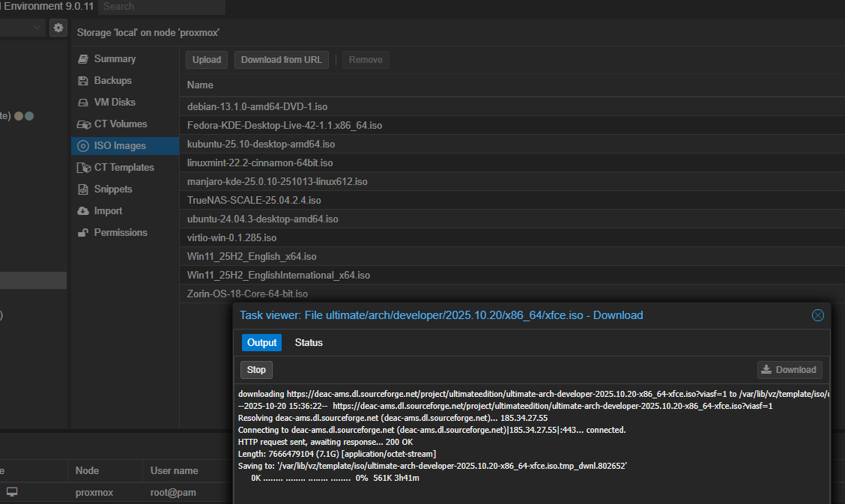
Task: Click the Backups floppy disk icon
Action: click(83, 81)
